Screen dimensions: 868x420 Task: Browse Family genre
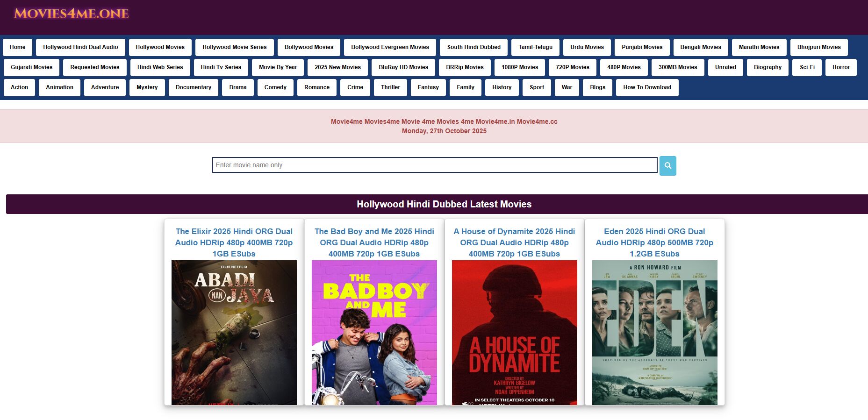click(466, 87)
